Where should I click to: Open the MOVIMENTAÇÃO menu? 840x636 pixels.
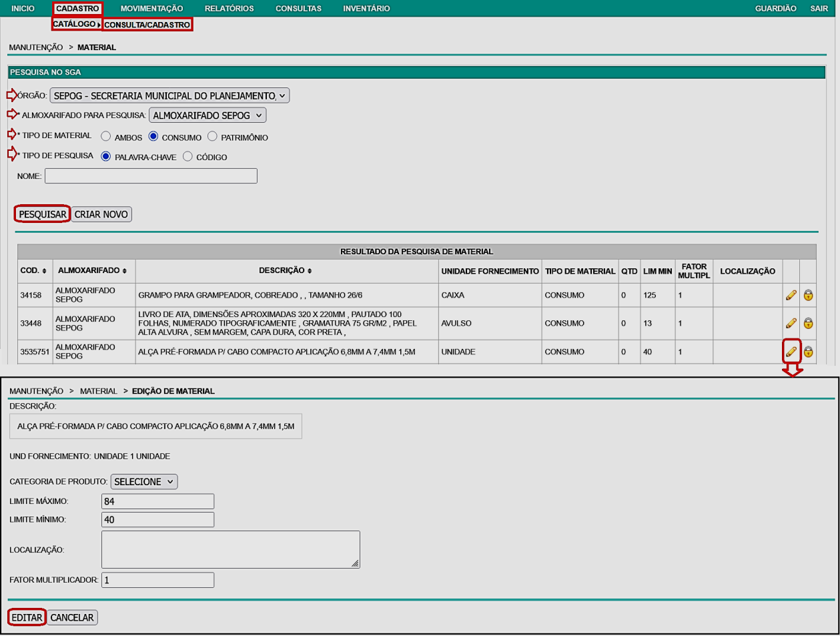click(x=151, y=9)
